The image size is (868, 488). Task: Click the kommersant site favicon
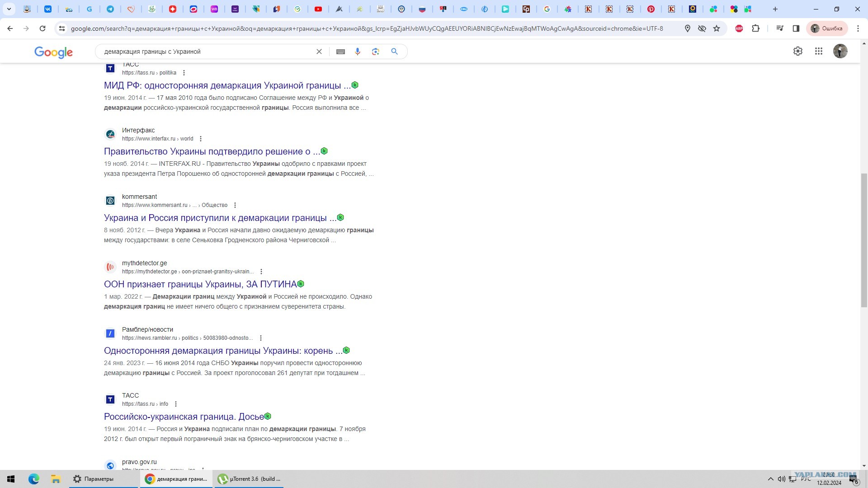110,201
